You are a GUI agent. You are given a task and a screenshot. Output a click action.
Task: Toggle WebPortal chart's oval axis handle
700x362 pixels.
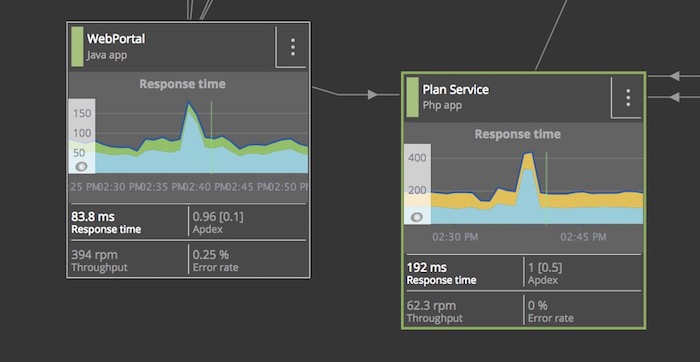[x=81, y=166]
